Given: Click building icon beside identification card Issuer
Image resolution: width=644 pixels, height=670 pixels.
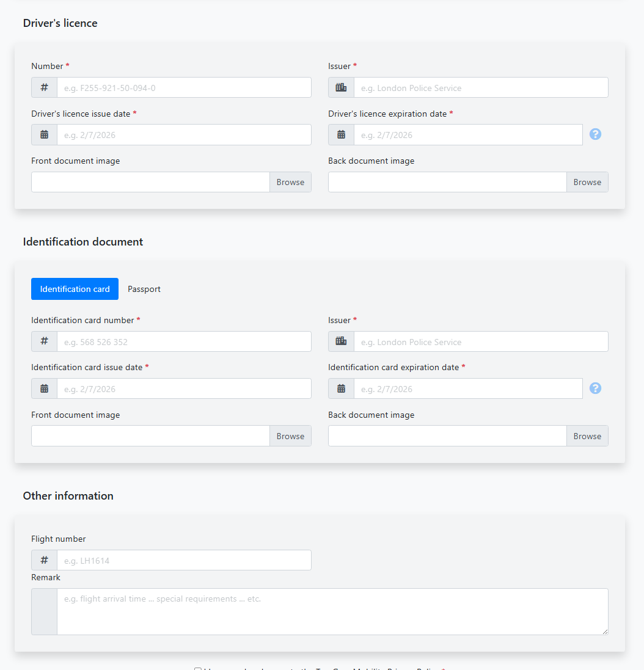Looking at the screenshot, I should pos(341,341).
